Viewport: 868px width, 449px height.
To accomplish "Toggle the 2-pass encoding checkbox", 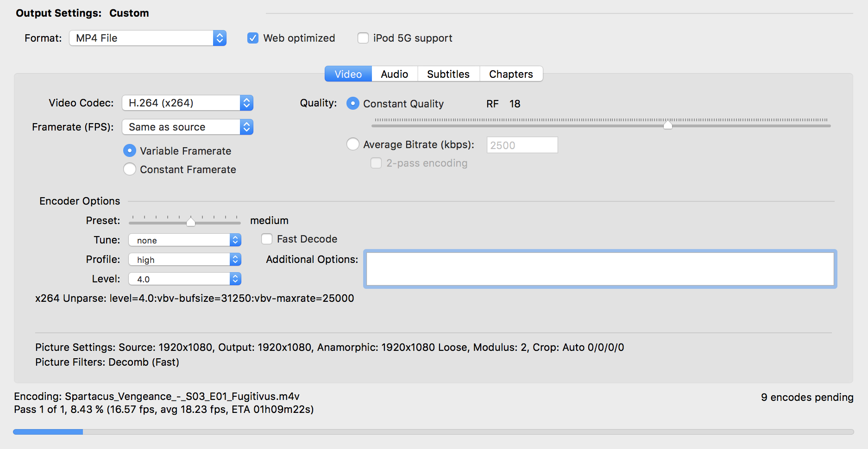I will pos(376,163).
